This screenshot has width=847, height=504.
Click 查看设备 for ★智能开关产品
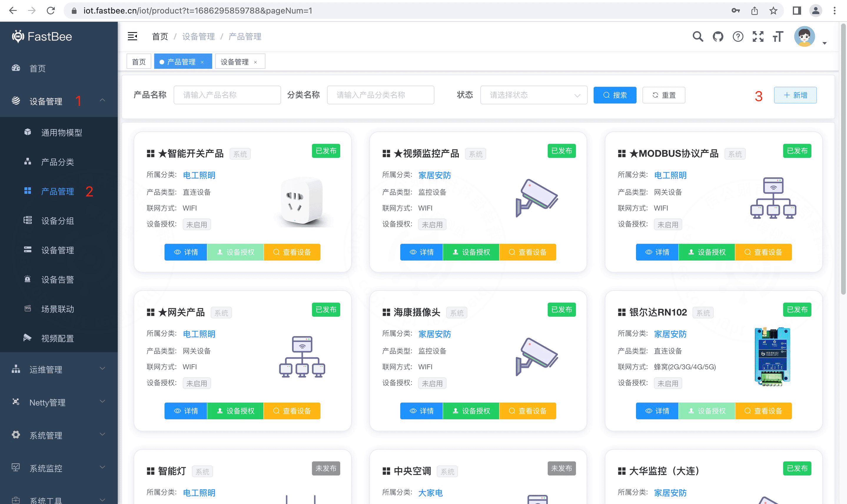click(292, 252)
